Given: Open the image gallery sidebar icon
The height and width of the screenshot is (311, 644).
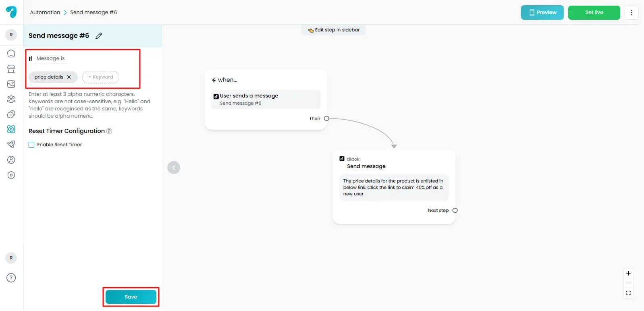Looking at the screenshot, I should (11, 84).
